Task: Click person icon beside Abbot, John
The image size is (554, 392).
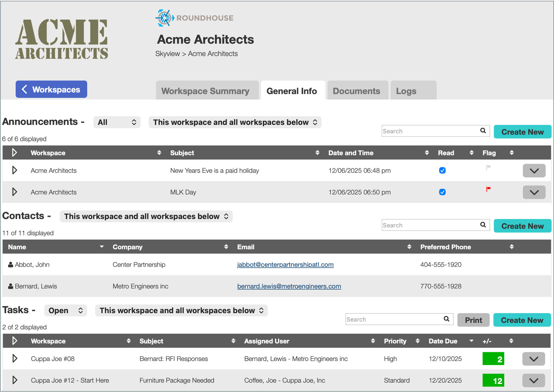Action: (x=10, y=264)
